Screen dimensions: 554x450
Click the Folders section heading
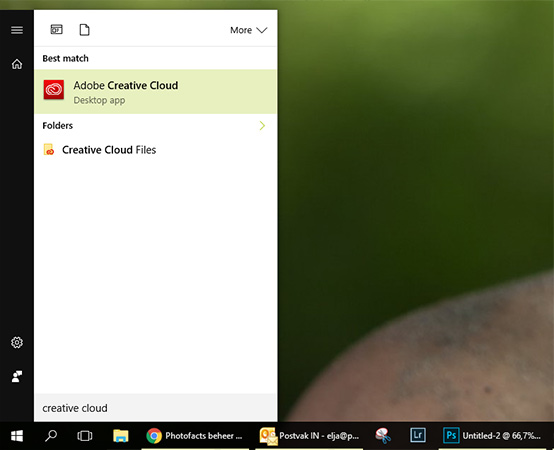click(58, 126)
